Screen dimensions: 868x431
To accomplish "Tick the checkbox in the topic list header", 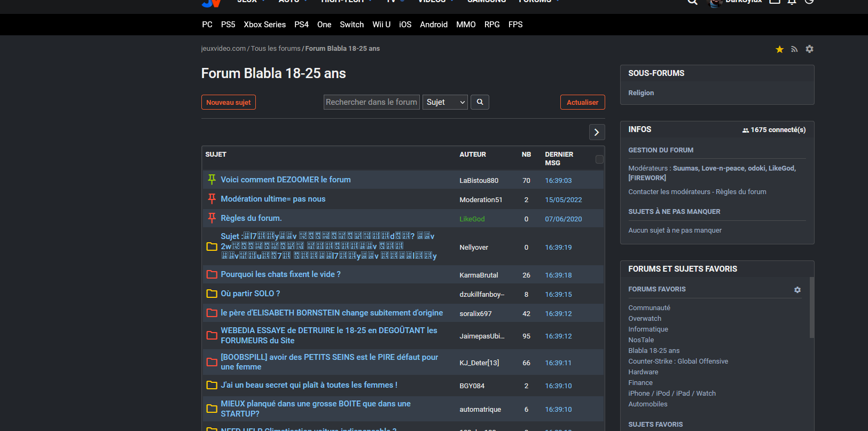I will (599, 159).
